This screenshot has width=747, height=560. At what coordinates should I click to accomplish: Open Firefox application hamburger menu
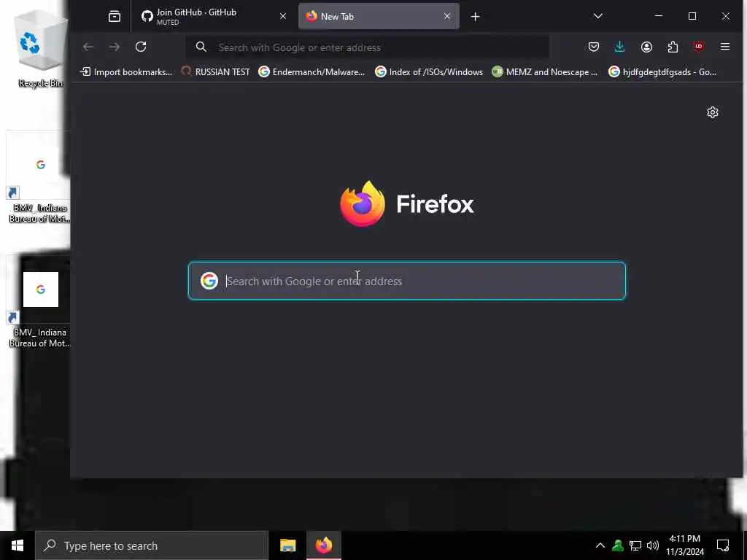tap(725, 47)
